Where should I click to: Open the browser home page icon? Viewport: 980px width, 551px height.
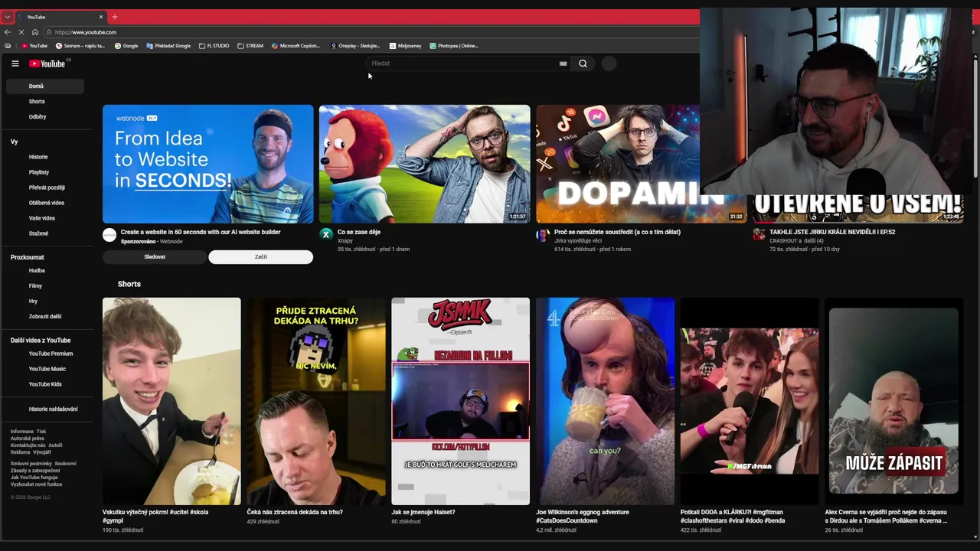[35, 32]
